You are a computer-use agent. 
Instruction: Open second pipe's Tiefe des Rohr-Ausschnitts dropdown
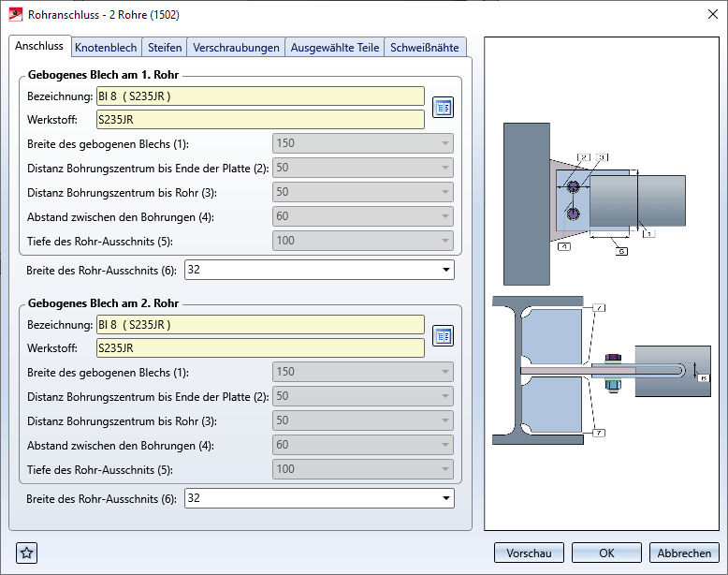(443, 469)
